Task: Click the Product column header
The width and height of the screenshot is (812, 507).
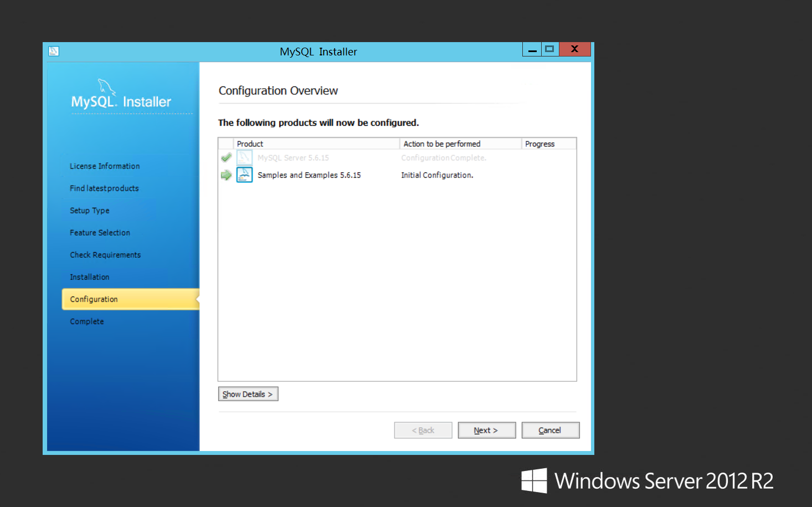Action: [x=316, y=144]
